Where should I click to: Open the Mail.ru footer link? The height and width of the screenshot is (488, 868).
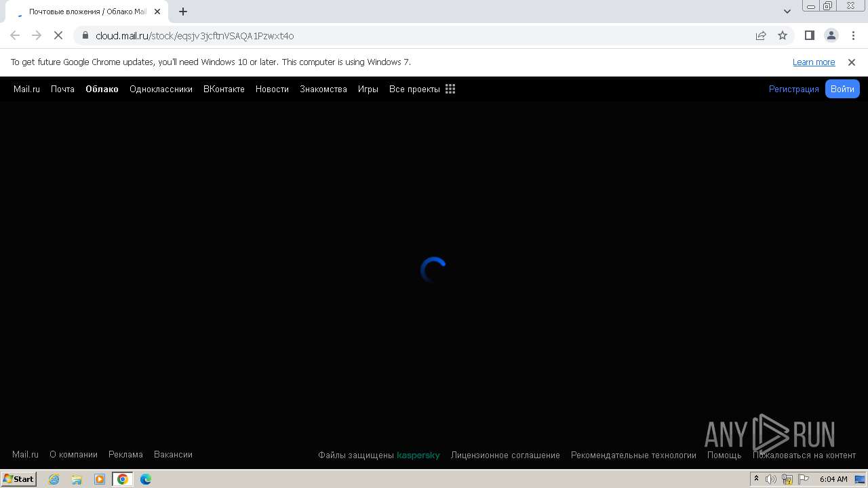(x=25, y=454)
